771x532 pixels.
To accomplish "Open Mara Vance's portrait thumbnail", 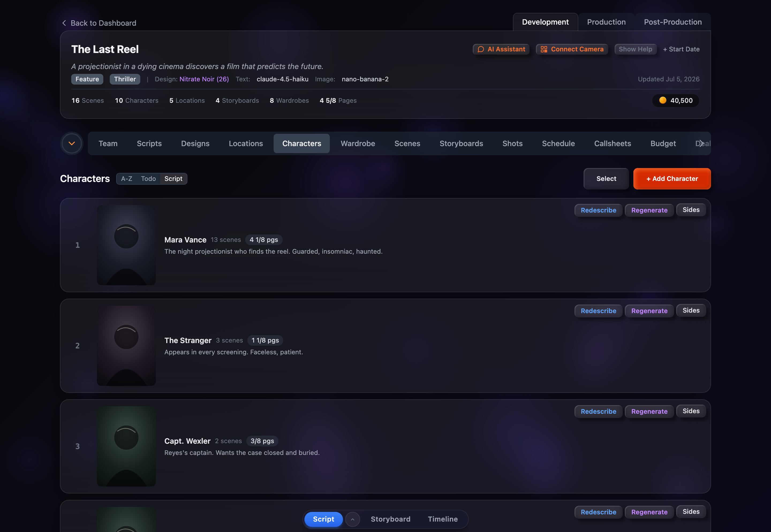I will click(126, 245).
